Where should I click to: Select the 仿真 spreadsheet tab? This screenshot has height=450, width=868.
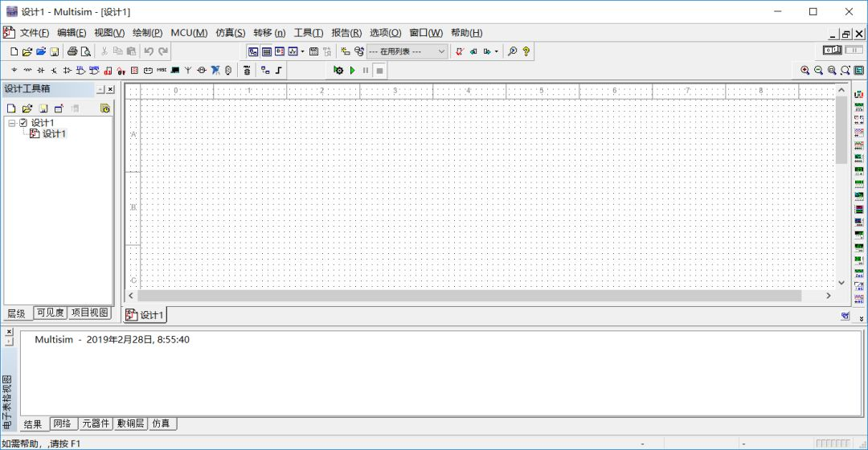[161, 423]
